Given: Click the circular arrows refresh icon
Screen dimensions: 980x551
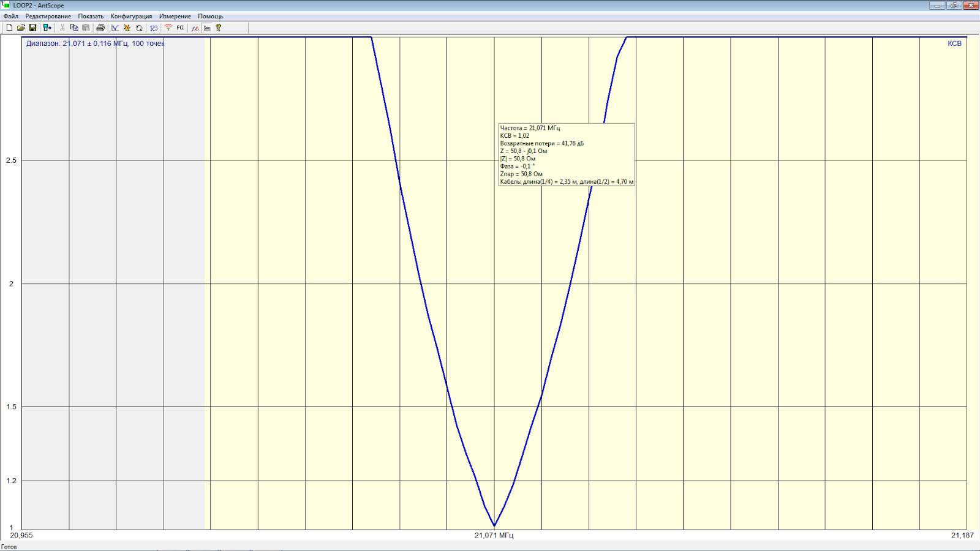Looking at the screenshot, I should [139, 28].
